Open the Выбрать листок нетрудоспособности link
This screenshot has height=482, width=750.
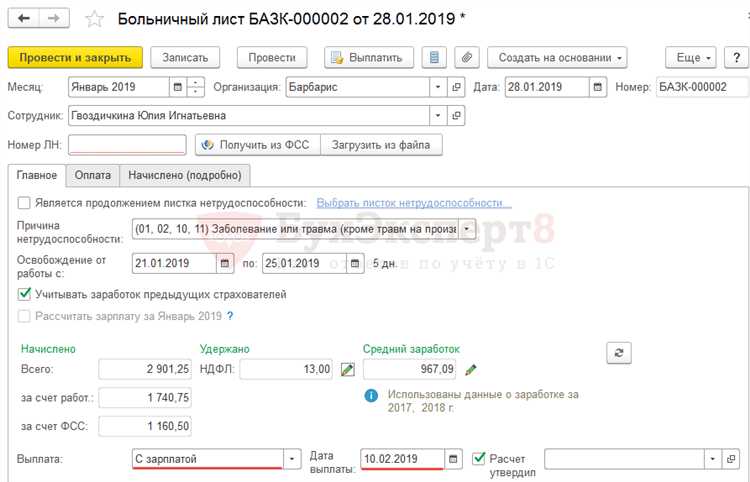(414, 203)
